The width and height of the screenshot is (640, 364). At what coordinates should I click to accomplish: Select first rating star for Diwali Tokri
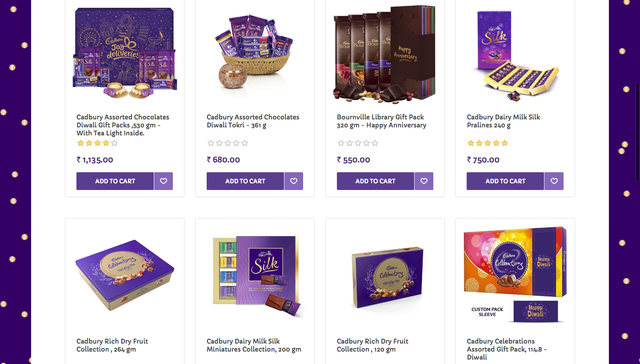click(x=211, y=143)
